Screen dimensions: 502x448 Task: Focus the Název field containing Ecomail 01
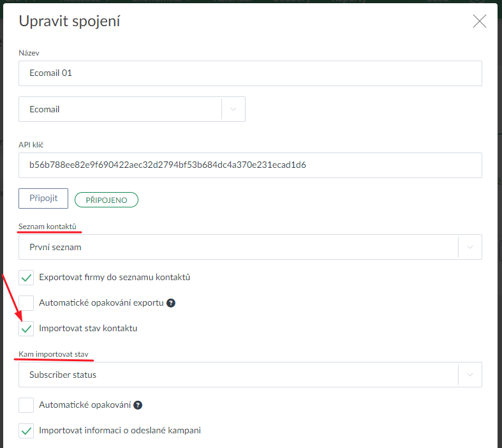click(250, 73)
